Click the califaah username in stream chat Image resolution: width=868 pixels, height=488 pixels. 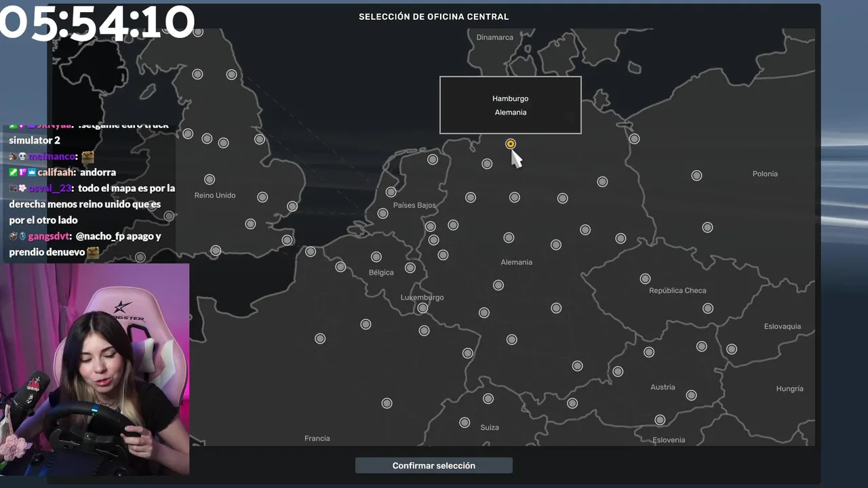coord(56,172)
